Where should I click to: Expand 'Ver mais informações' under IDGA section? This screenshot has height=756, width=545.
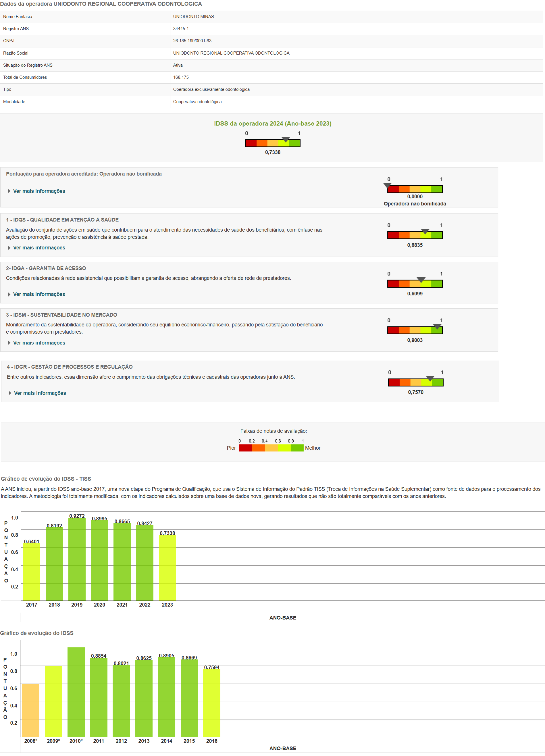coord(39,294)
